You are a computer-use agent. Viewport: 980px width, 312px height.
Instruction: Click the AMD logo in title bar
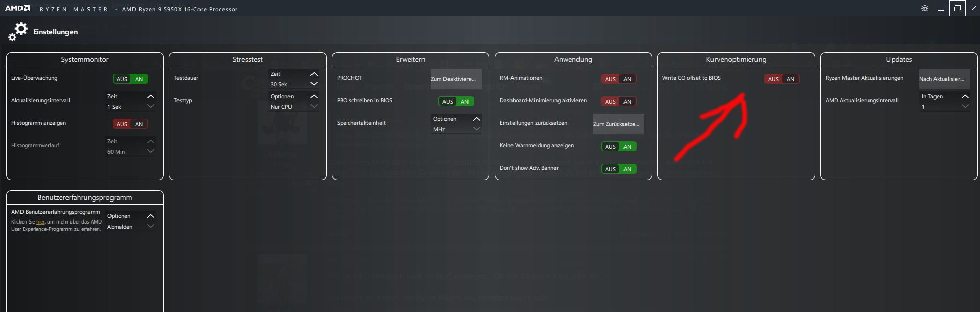(x=17, y=8)
